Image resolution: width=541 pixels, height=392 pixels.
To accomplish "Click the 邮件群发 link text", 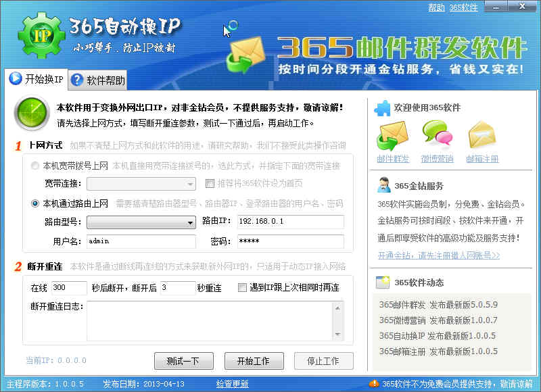I will 393,159.
